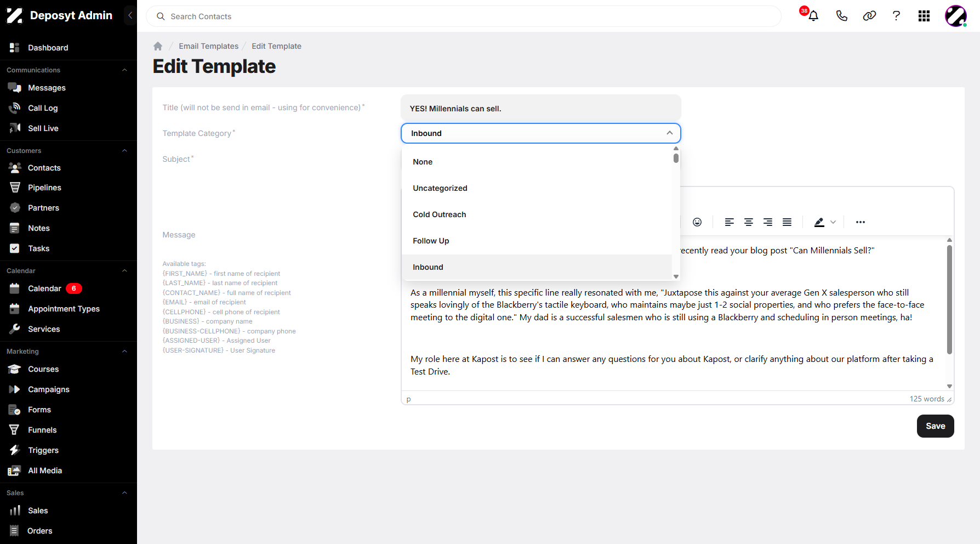The width and height of the screenshot is (980, 544).
Task: Open the help question mark
Action: click(x=897, y=16)
